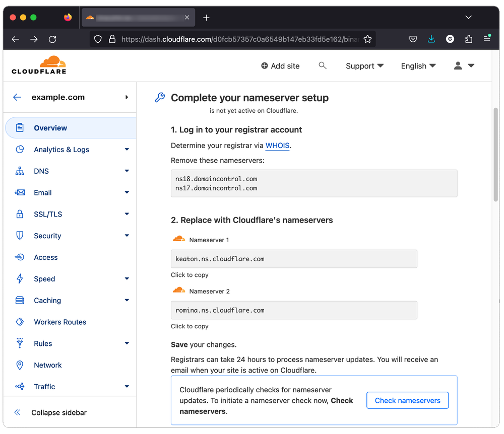Viewport: 504px width, 434px height.
Task: Open the Firefox downloads panel
Action: 431,39
